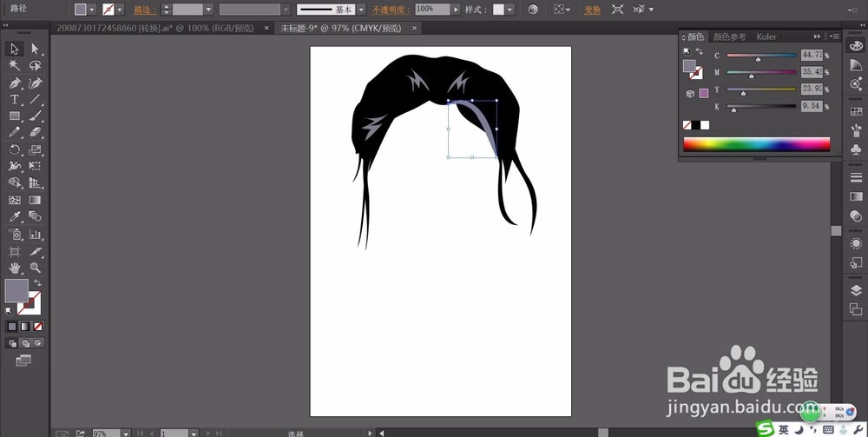Set paint mode to Gradient in toolbox
This screenshot has height=437, width=868.
click(x=25, y=327)
